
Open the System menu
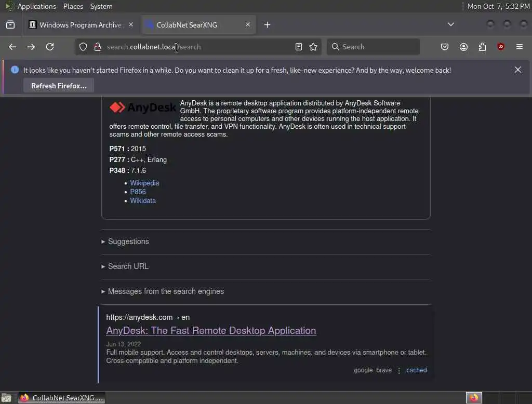coord(101,6)
